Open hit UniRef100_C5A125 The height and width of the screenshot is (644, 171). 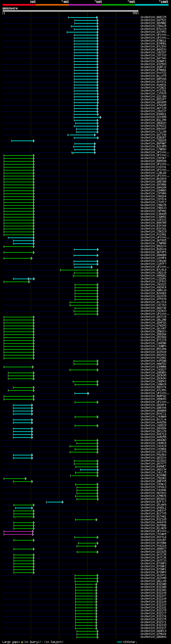(153, 26)
